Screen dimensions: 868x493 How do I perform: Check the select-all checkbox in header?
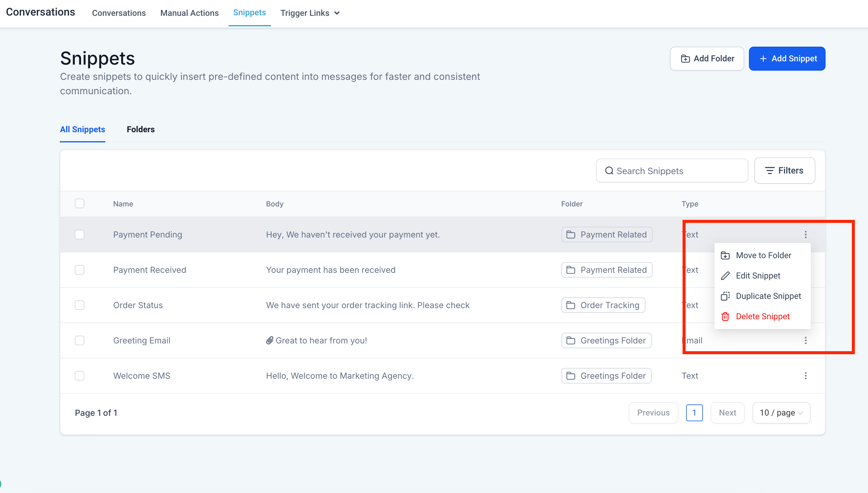[80, 203]
